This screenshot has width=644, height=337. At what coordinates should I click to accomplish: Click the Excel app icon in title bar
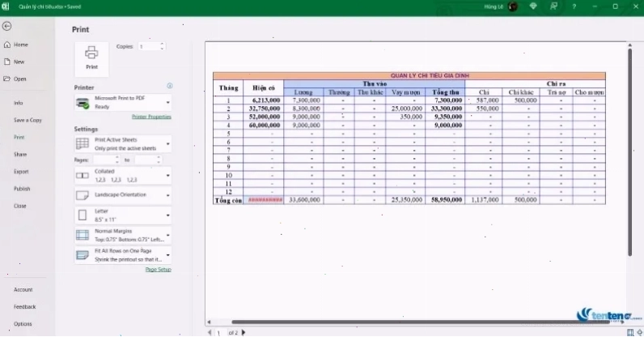(x=6, y=6)
